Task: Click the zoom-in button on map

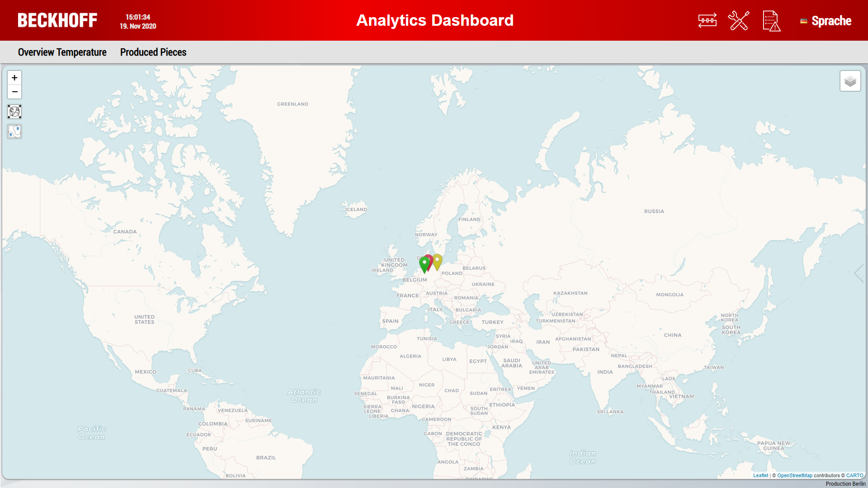Action: coord(14,77)
